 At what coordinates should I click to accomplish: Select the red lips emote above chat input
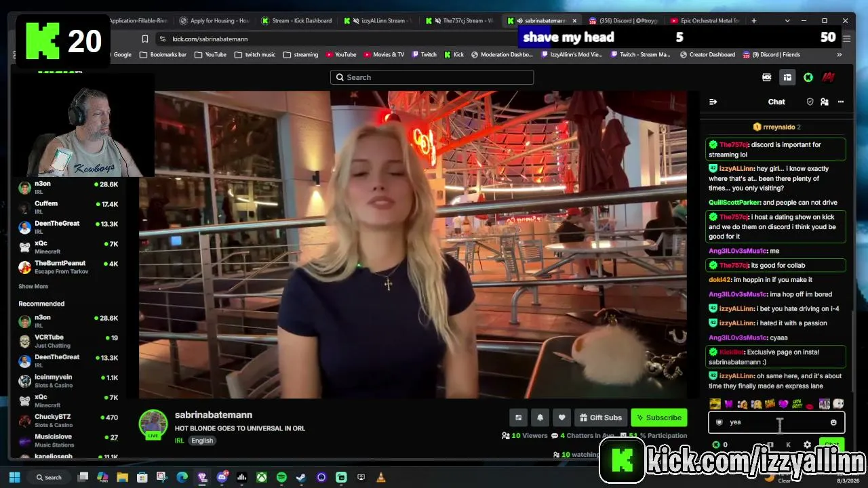810,405
